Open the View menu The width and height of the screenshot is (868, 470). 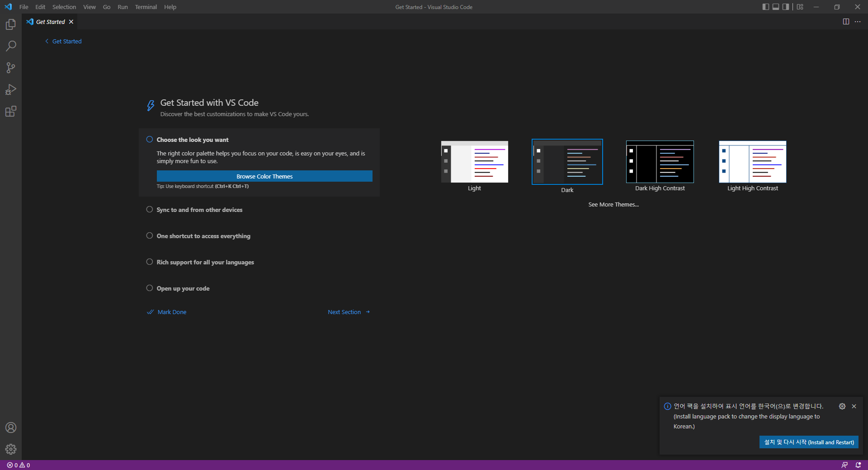(x=90, y=7)
